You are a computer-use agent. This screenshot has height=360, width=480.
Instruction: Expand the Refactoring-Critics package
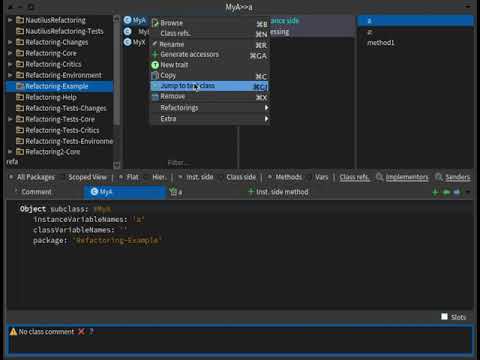10,64
